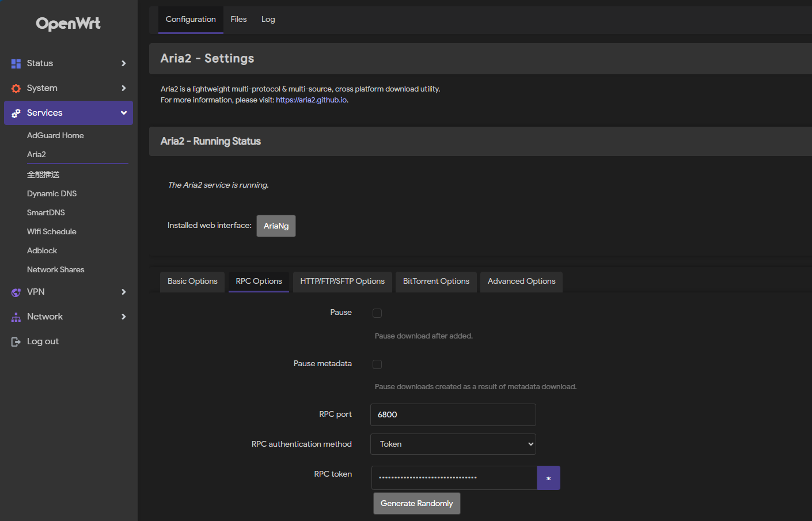Screen dimensions: 812x521
Task: Open the AriaNg web interface
Action: pos(276,226)
